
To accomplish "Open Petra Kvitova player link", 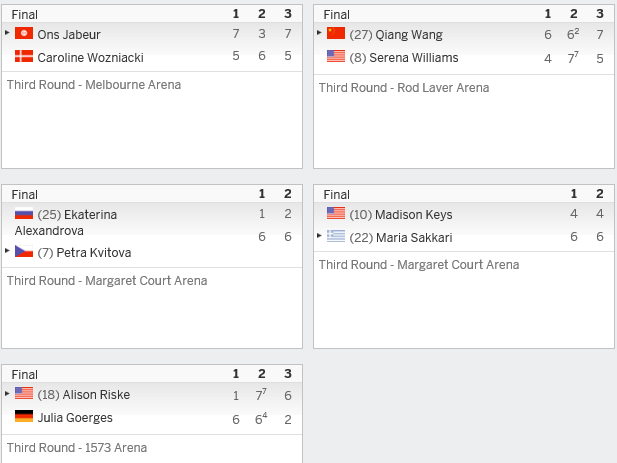I will pos(94,252).
